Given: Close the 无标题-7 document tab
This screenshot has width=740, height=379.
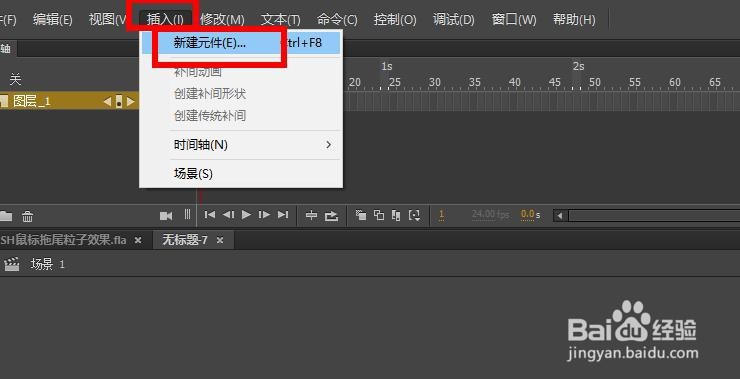Looking at the screenshot, I should [219, 240].
